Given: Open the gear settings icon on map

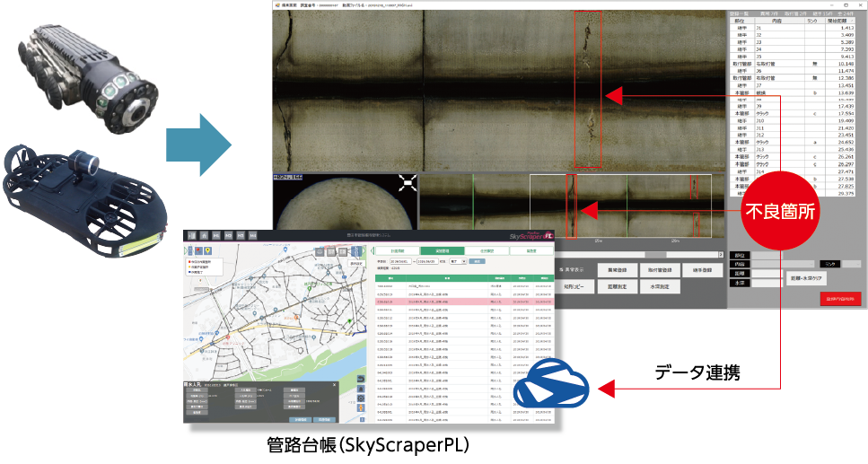Looking at the screenshot, I should tap(361, 396).
